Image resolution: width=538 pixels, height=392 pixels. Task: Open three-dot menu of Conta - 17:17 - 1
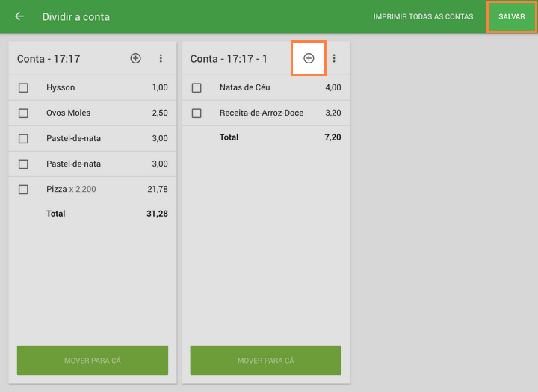pyautogui.click(x=334, y=58)
